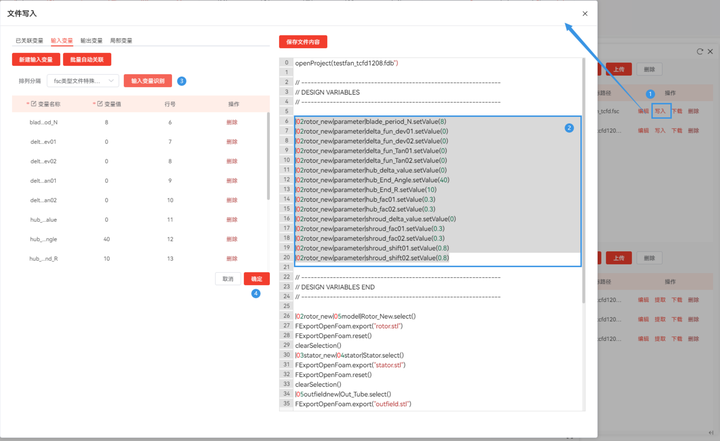
Task: Click the hub_...ngle variable name cell
Action: coord(44,239)
